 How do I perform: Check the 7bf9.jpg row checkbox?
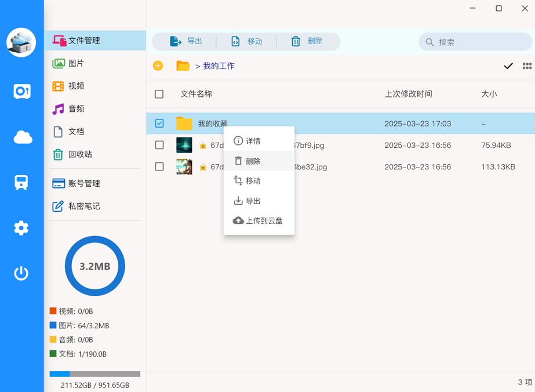click(159, 145)
